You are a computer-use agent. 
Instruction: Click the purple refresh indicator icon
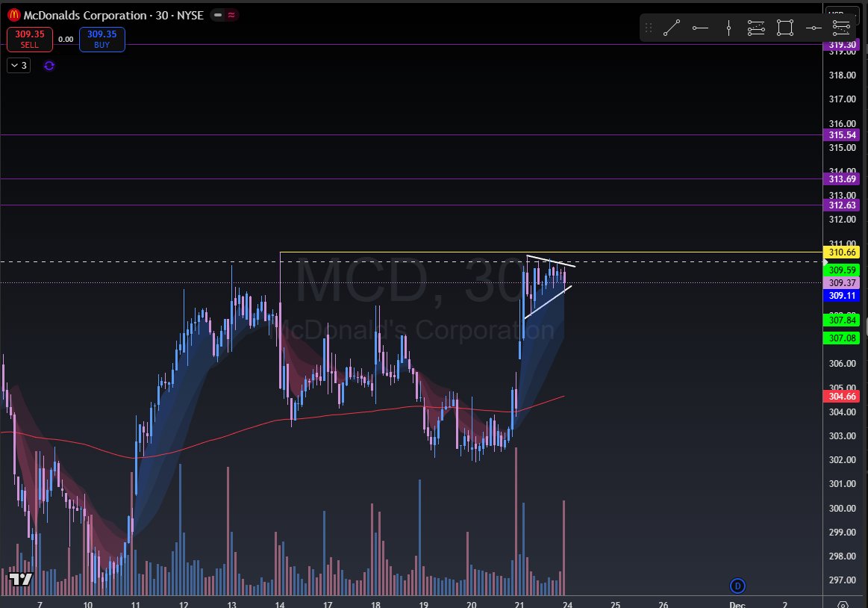pyautogui.click(x=49, y=66)
